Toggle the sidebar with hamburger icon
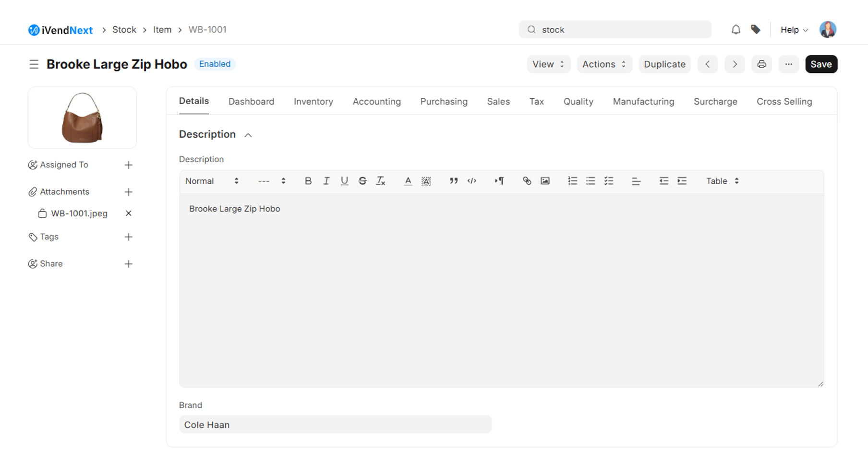This screenshot has width=868, height=461. click(34, 64)
